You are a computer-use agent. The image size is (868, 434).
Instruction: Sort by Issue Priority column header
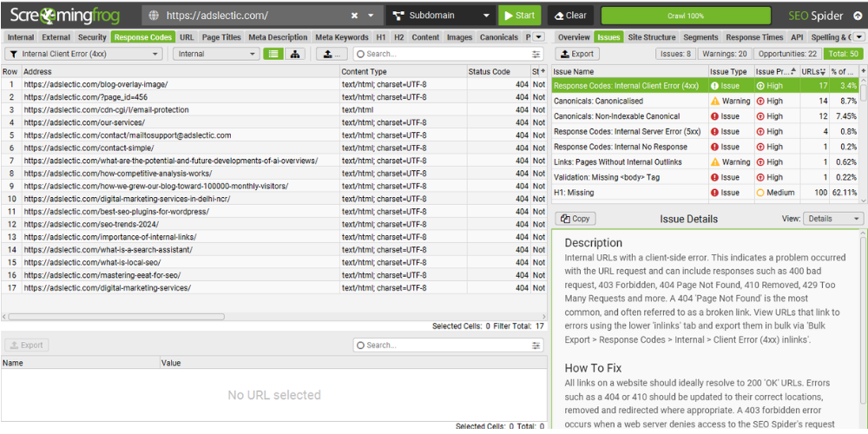point(777,71)
